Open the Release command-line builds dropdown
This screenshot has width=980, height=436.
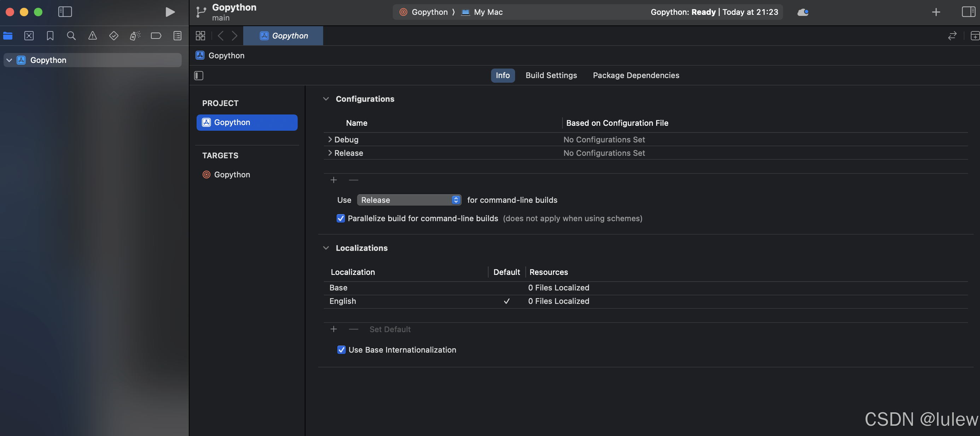(409, 200)
